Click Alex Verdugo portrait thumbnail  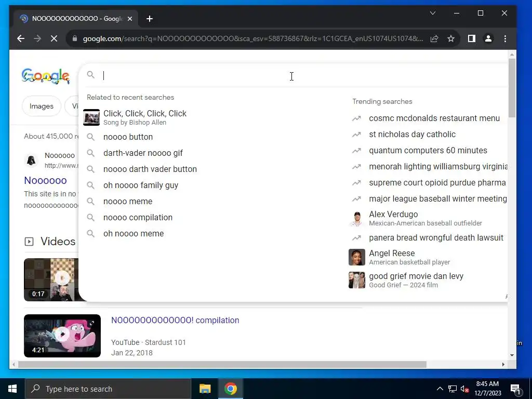(x=356, y=219)
